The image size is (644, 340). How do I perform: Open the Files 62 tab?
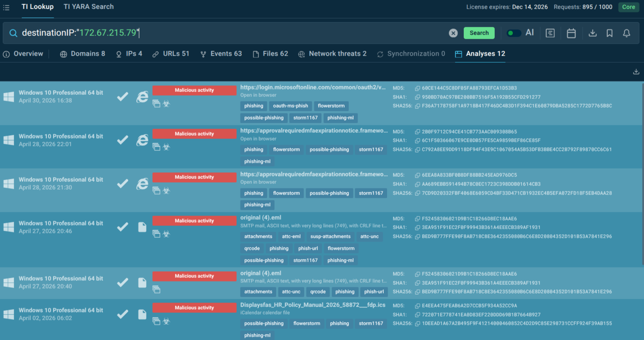[270, 54]
